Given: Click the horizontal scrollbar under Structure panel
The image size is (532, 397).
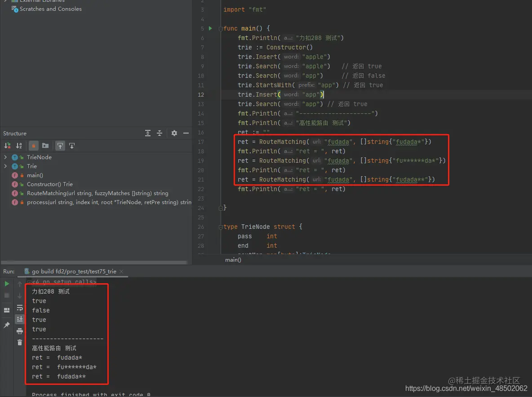Looking at the screenshot, I should (94, 262).
